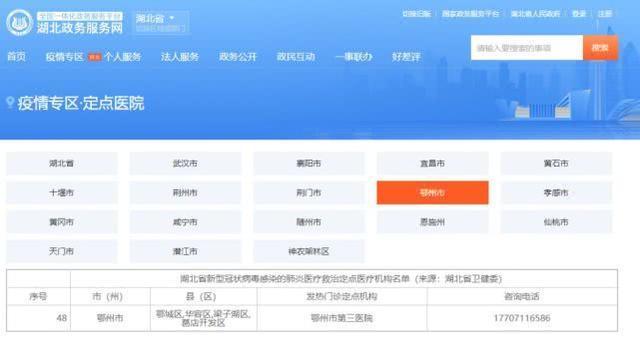Select the 荆门市 city button
This screenshot has width=640, height=360.
coord(309,193)
